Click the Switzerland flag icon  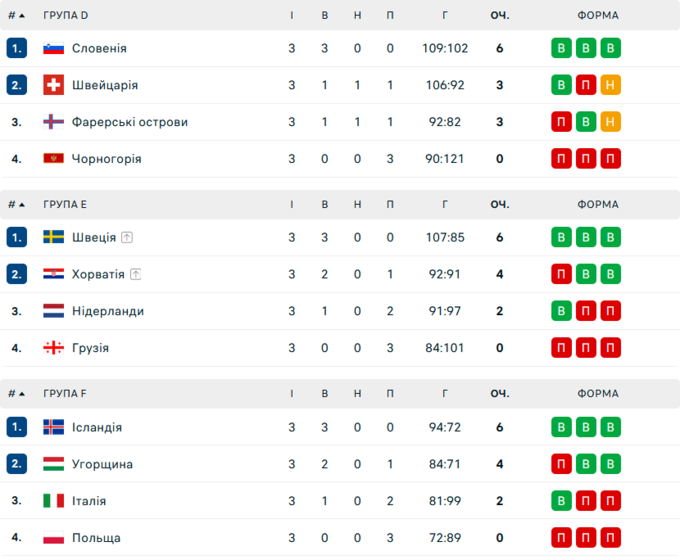point(54,85)
